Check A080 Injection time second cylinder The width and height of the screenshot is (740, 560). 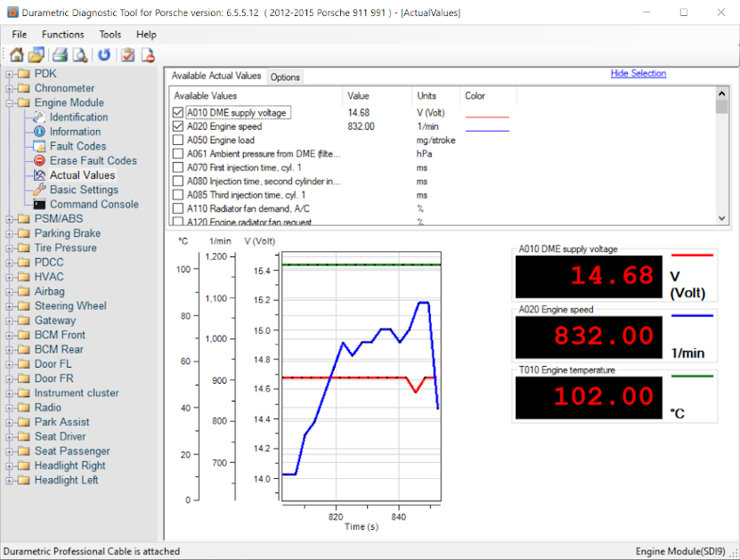[x=178, y=181]
